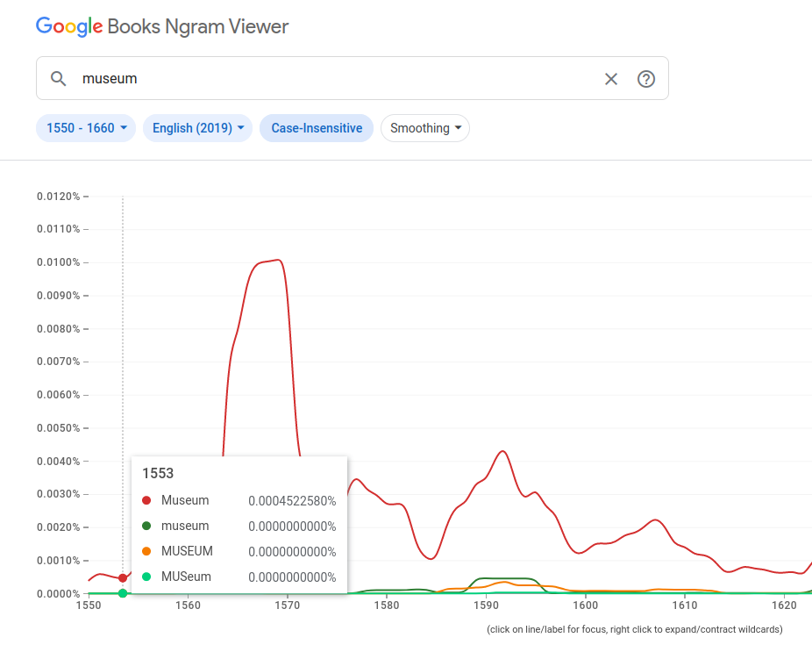Clear the search query with the X
Viewport: 812px width, 652px height.
(611, 79)
